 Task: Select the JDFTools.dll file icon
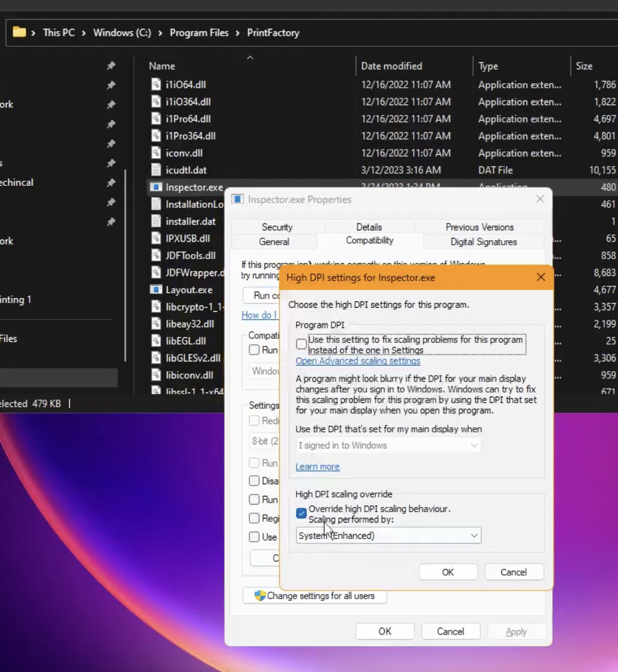[x=156, y=255]
